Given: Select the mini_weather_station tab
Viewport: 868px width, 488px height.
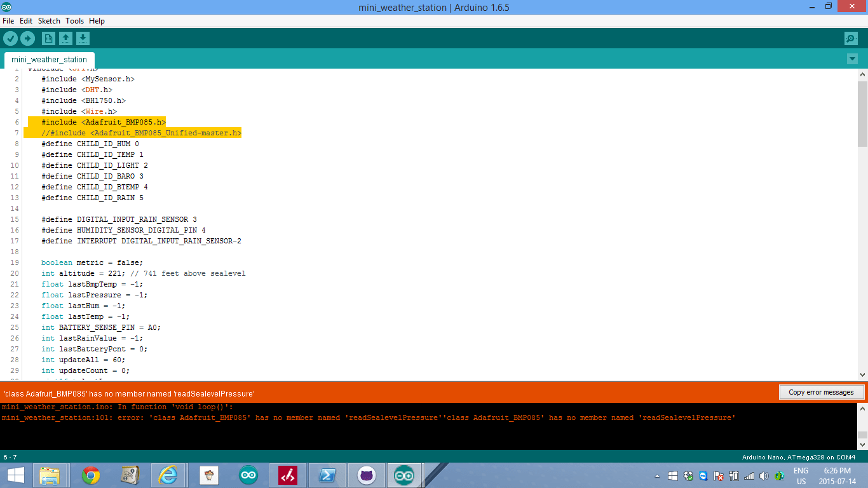Looking at the screenshot, I should tap(49, 60).
